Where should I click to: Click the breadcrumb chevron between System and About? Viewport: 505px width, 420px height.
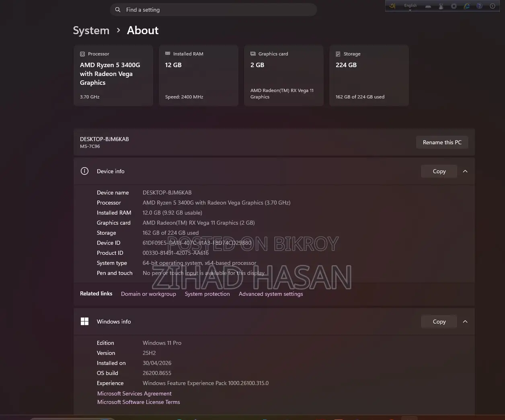118,31
